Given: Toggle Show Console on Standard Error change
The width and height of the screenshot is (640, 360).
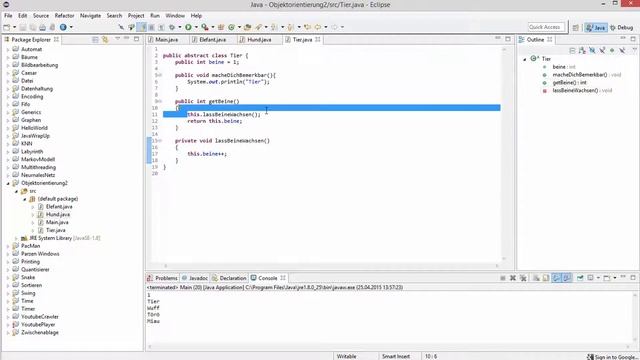Looking at the screenshot, I should point(567,278).
